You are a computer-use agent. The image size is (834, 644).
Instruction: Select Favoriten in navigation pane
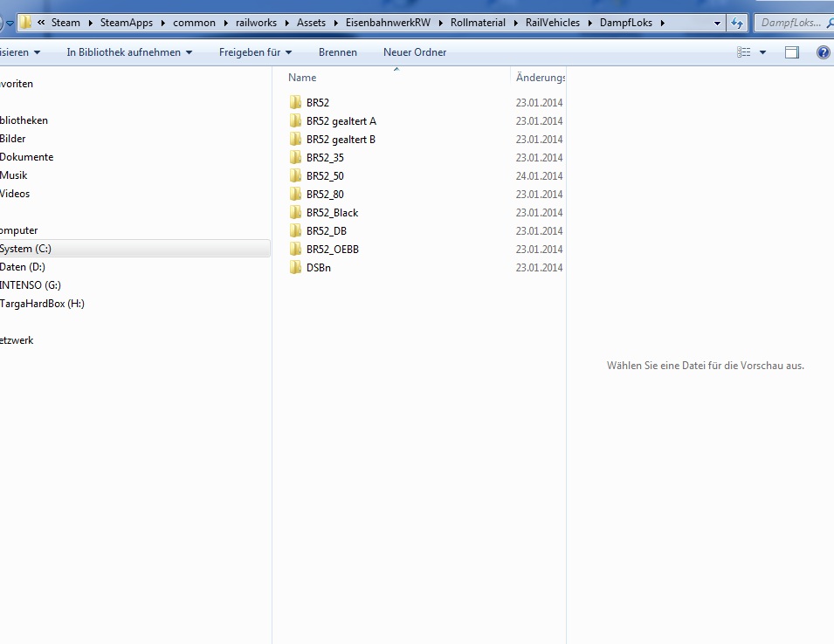[x=17, y=84]
